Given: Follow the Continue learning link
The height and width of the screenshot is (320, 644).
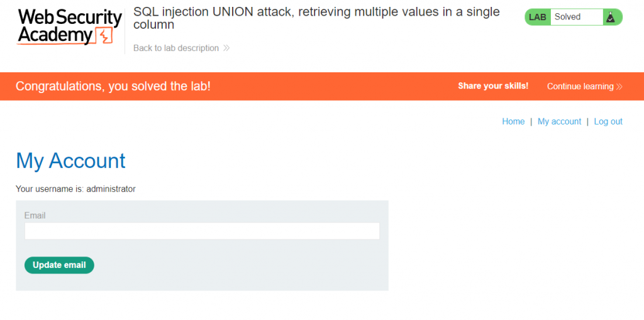Looking at the screenshot, I should [580, 87].
